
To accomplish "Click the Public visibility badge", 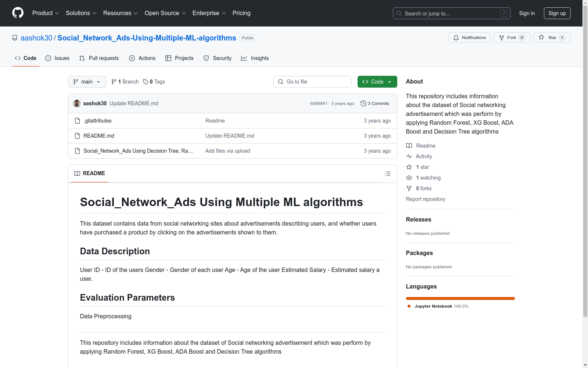I will [x=248, y=38].
